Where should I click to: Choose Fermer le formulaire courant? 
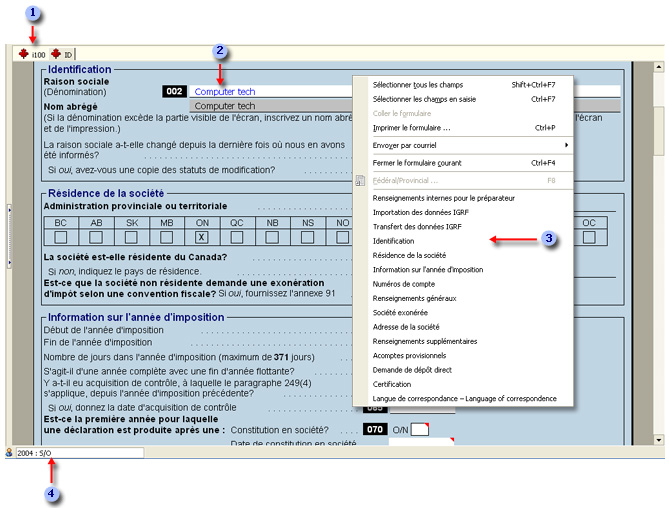point(464,163)
